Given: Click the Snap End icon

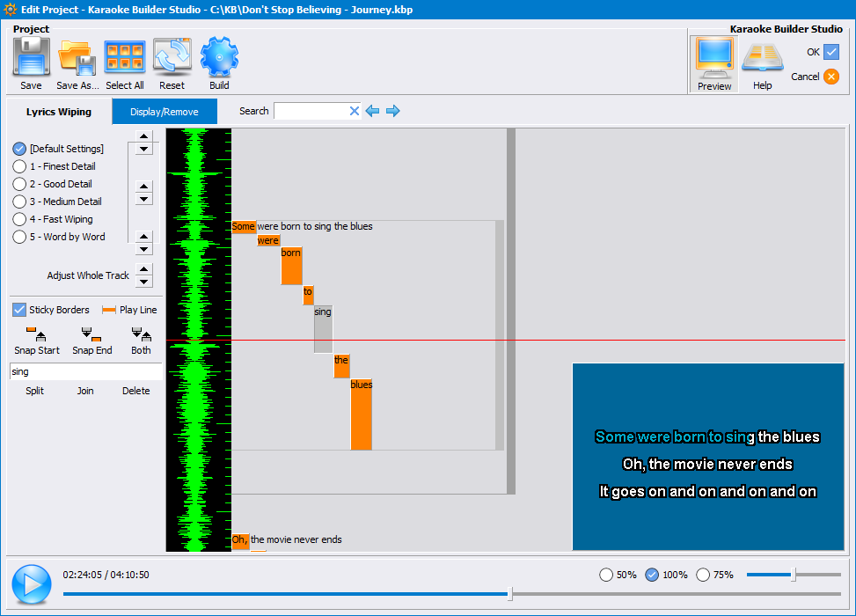Looking at the screenshot, I should 91,334.
